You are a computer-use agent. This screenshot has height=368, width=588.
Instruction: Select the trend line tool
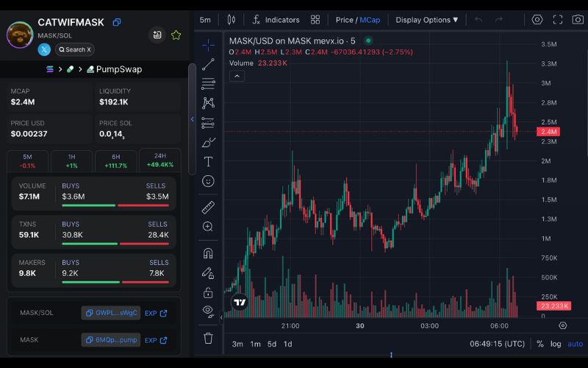(x=208, y=64)
